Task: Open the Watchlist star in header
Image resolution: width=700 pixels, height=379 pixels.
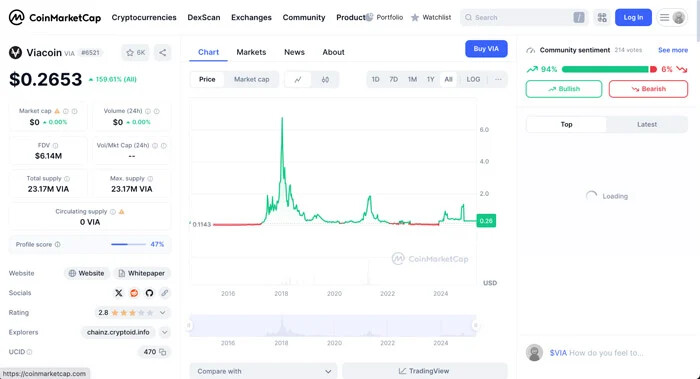Action: (431, 17)
